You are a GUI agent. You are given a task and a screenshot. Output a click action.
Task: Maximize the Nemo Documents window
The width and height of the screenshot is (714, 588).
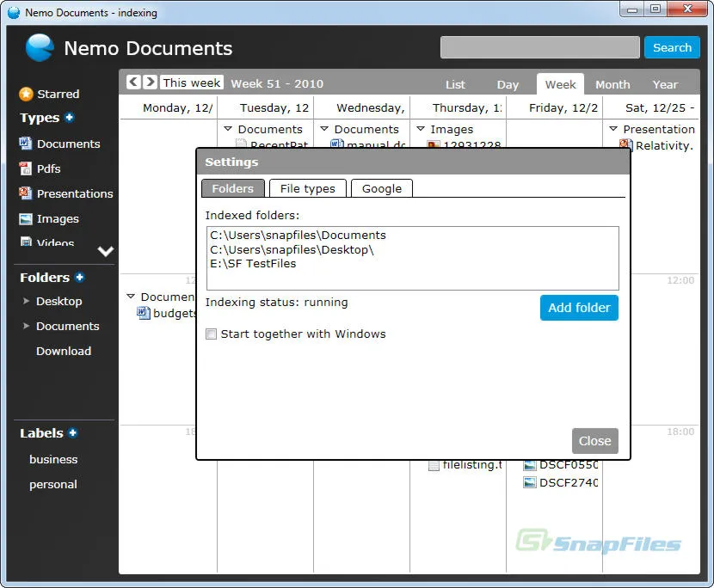656,9
